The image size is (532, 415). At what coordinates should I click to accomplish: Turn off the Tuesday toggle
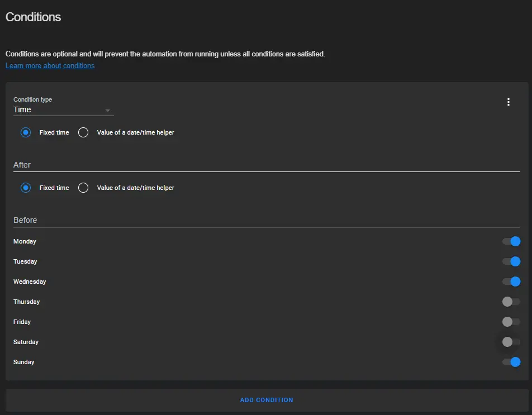click(511, 261)
